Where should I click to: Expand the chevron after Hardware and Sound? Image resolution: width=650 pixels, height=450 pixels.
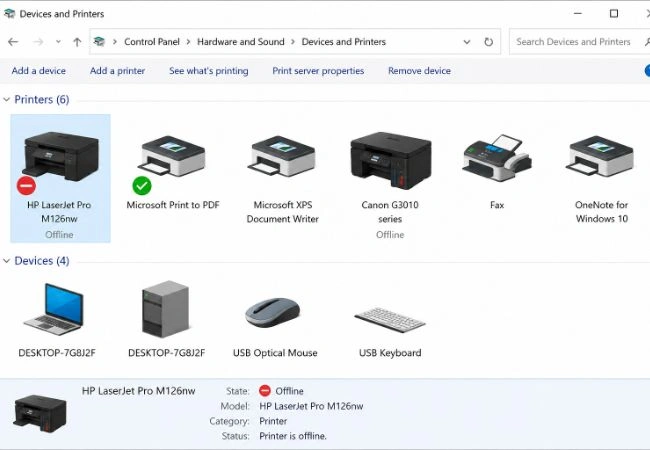coord(293,42)
